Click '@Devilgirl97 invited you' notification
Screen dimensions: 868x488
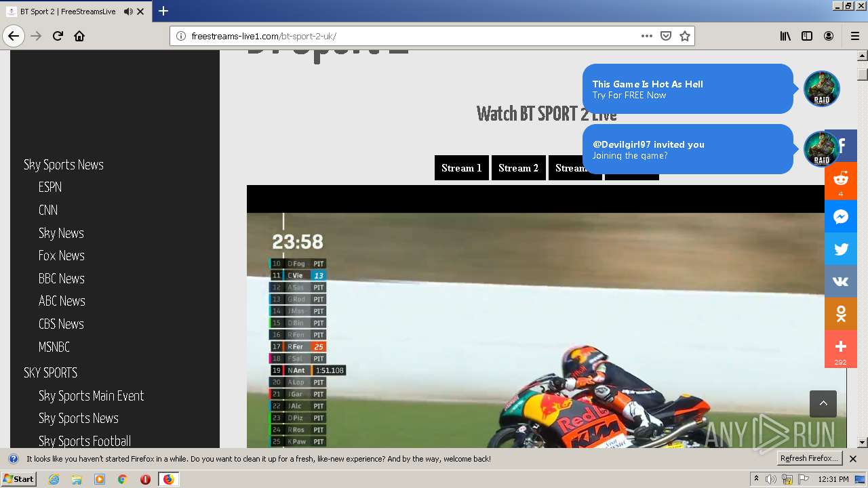tap(688, 149)
